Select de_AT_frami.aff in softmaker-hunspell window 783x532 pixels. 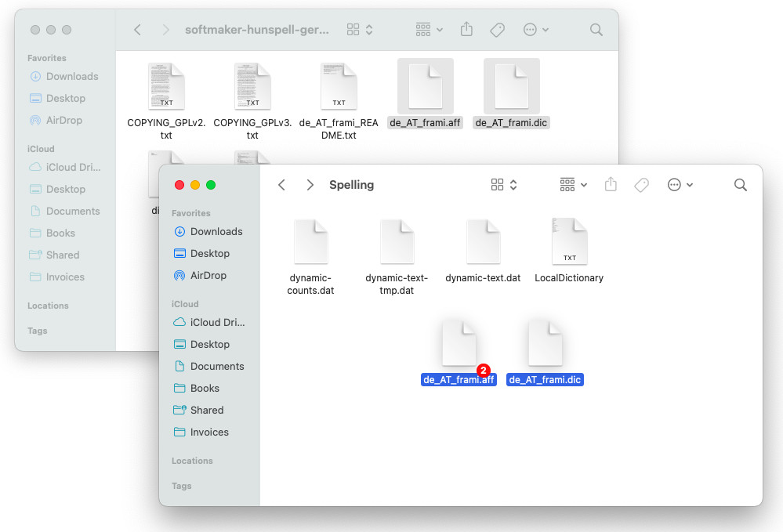click(426, 86)
